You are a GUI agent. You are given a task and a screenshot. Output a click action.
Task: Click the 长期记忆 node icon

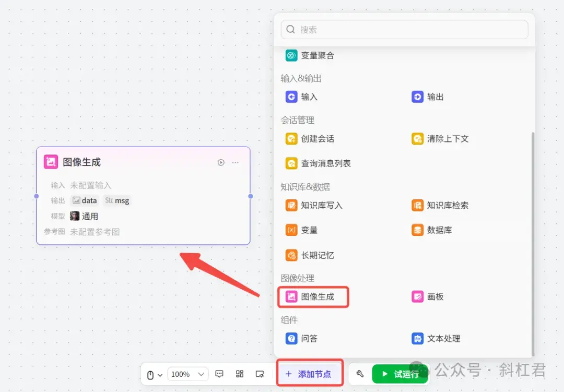(x=291, y=255)
